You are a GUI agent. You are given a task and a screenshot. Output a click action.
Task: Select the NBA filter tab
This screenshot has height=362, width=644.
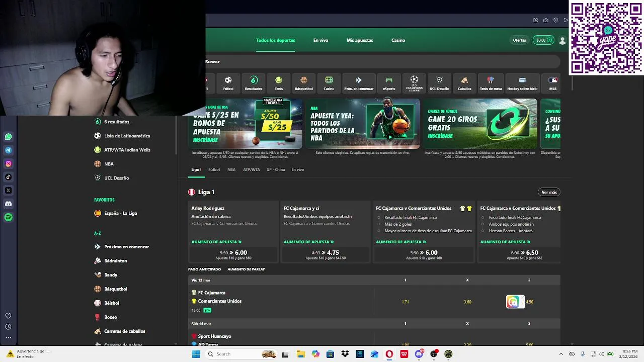[231, 169]
